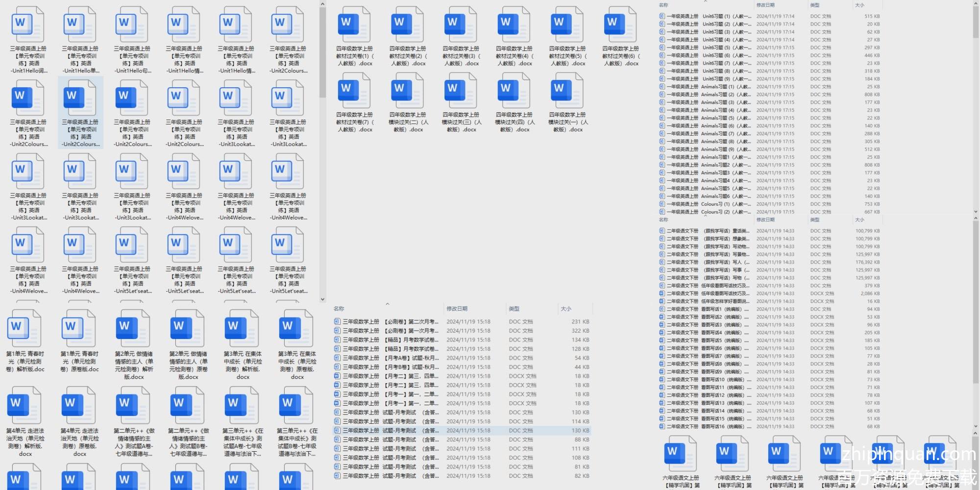Viewport: 980px width, 490px height.
Task: Sort 三年级数学 list by 大小 column
Action: pyautogui.click(x=566, y=309)
